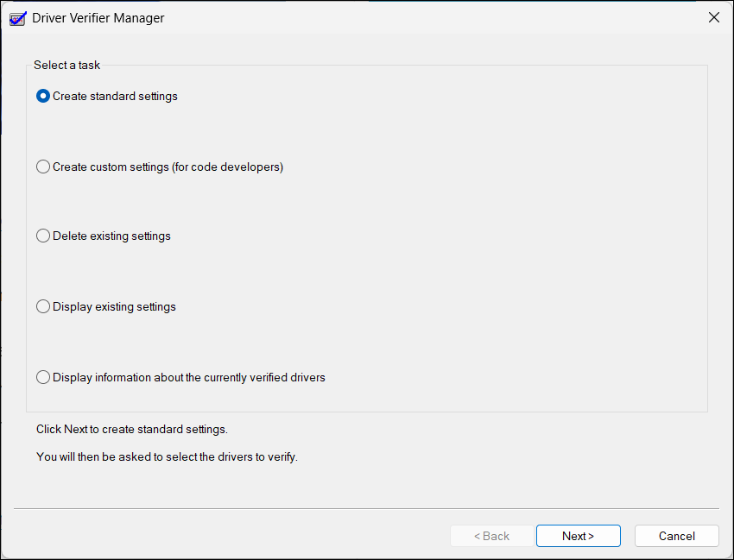Select Display existing settings
The image size is (734, 560).
43,306
